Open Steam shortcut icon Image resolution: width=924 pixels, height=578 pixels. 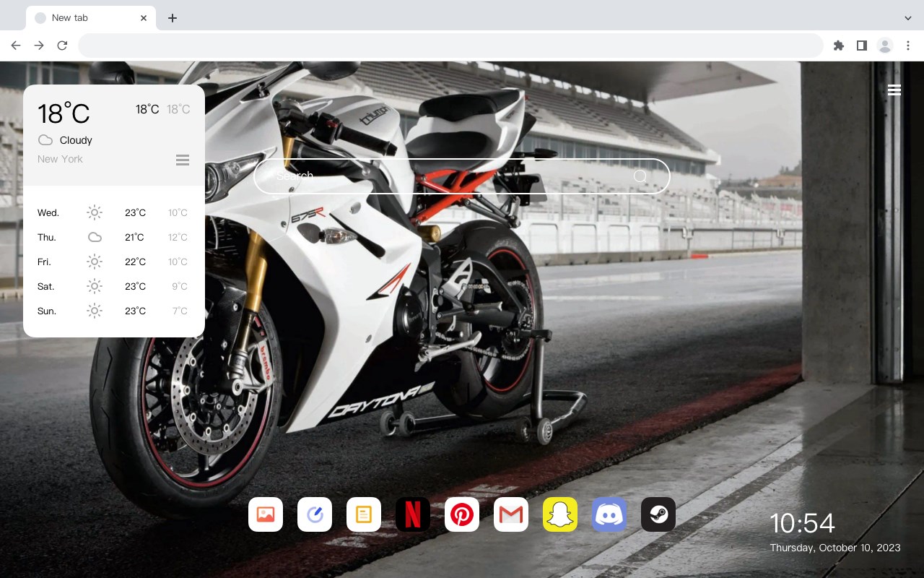click(x=658, y=514)
